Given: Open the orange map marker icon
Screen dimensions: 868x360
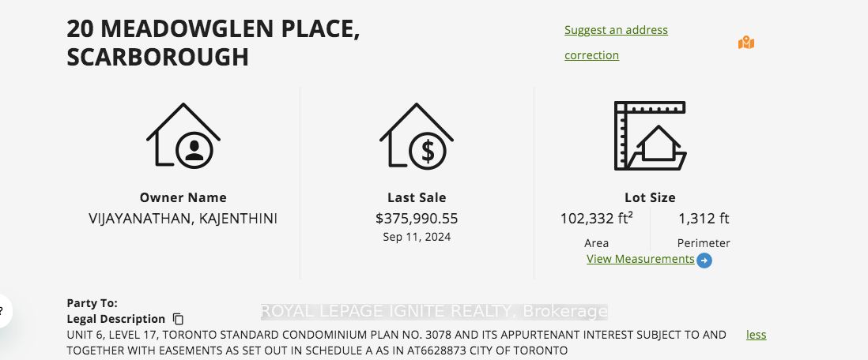Looking at the screenshot, I should [x=746, y=43].
